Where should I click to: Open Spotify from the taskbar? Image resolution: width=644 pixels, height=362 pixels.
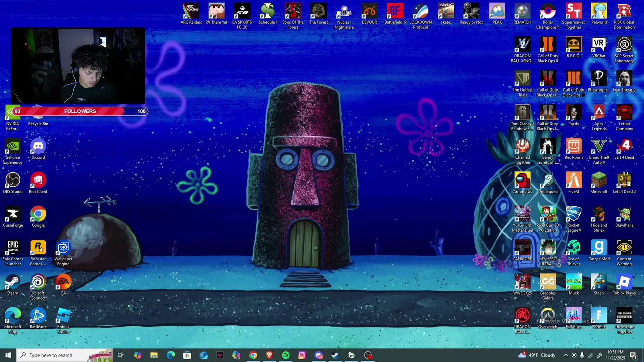[x=286, y=355]
